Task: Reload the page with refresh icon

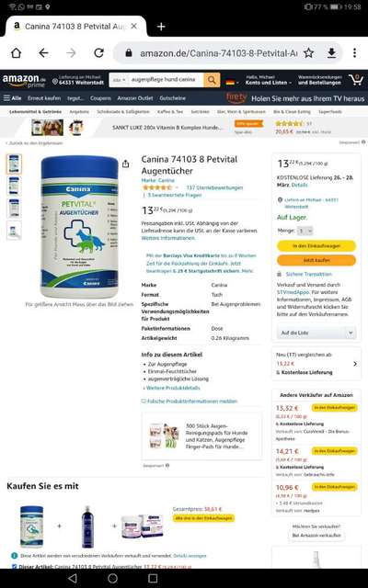Action: click(98, 53)
